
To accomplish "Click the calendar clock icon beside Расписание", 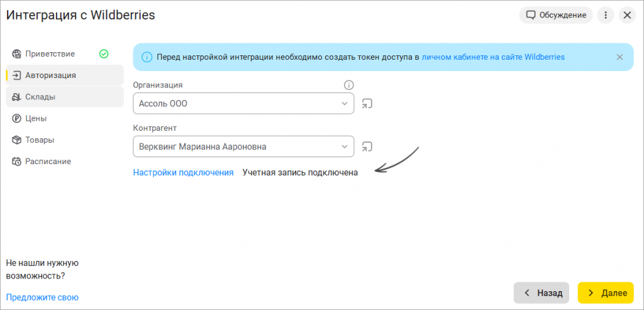I will [x=16, y=162].
